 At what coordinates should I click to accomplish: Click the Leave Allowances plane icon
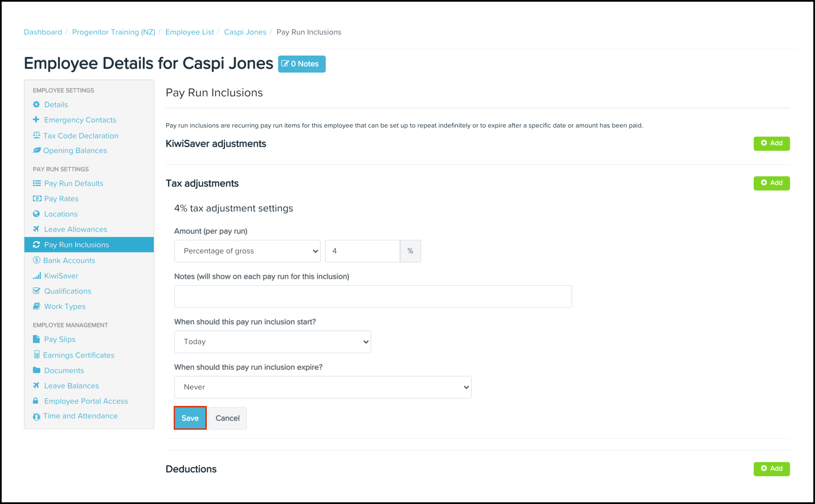(36, 229)
